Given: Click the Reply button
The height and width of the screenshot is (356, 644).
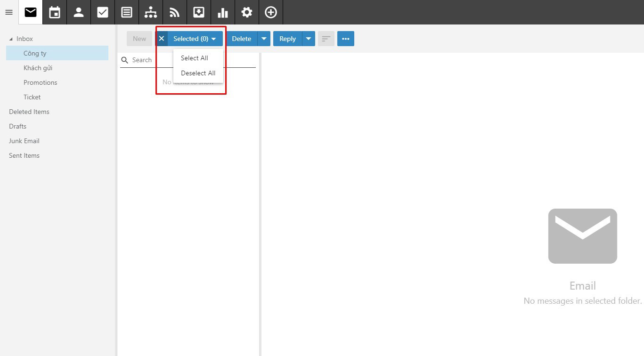Looking at the screenshot, I should click(x=287, y=39).
